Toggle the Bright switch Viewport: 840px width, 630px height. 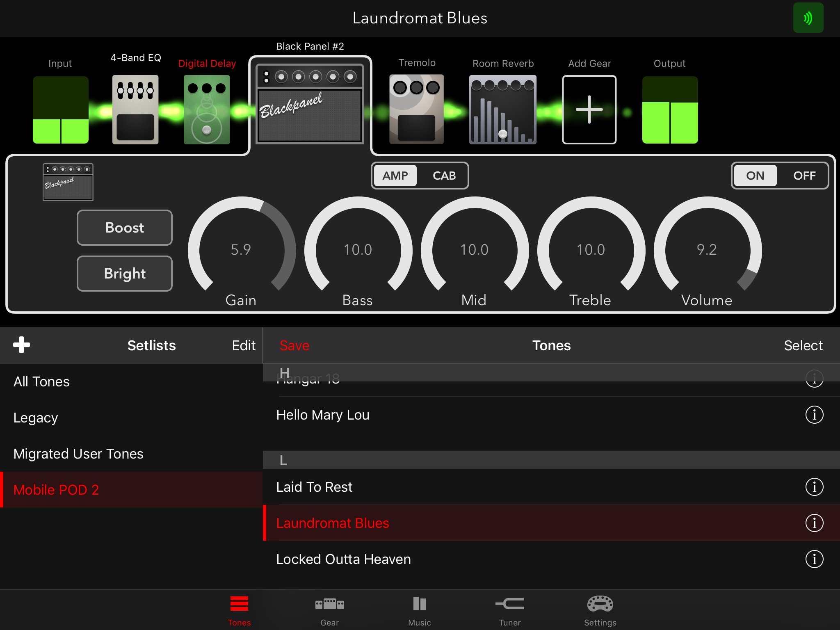pyautogui.click(x=125, y=274)
